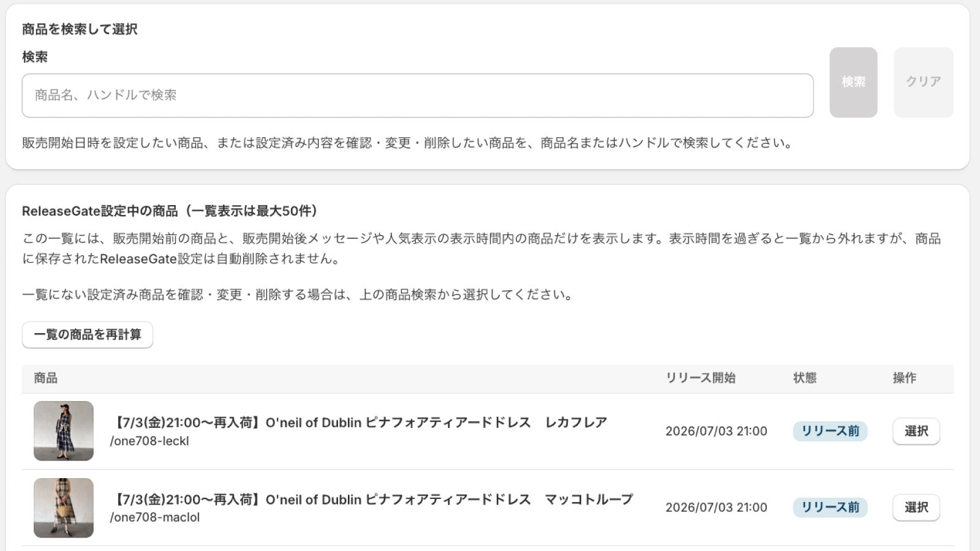Click リリース前 status badge for マッコトループ
This screenshot has width=980, height=551.
tap(830, 508)
